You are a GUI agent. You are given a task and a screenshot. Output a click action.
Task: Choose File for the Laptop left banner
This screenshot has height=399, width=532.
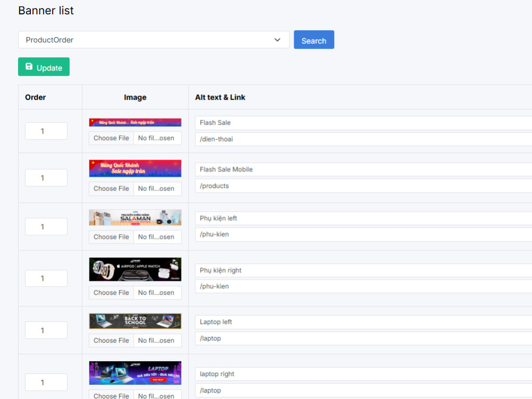click(x=111, y=340)
